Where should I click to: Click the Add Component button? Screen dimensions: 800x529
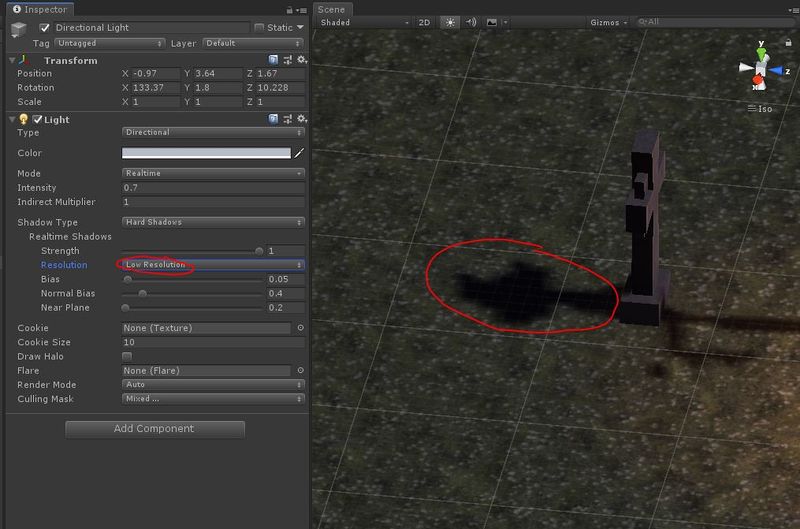tap(155, 429)
